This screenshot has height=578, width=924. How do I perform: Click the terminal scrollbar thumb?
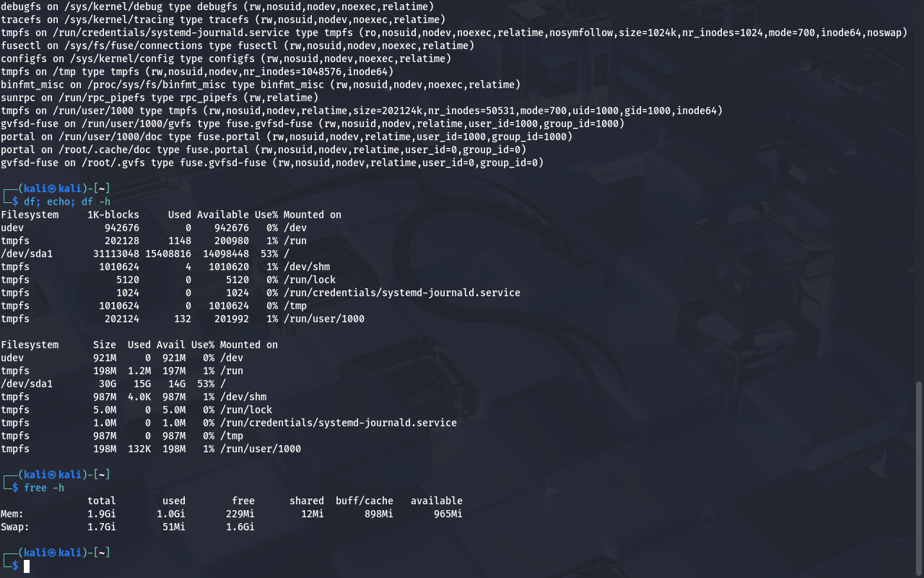919,477
